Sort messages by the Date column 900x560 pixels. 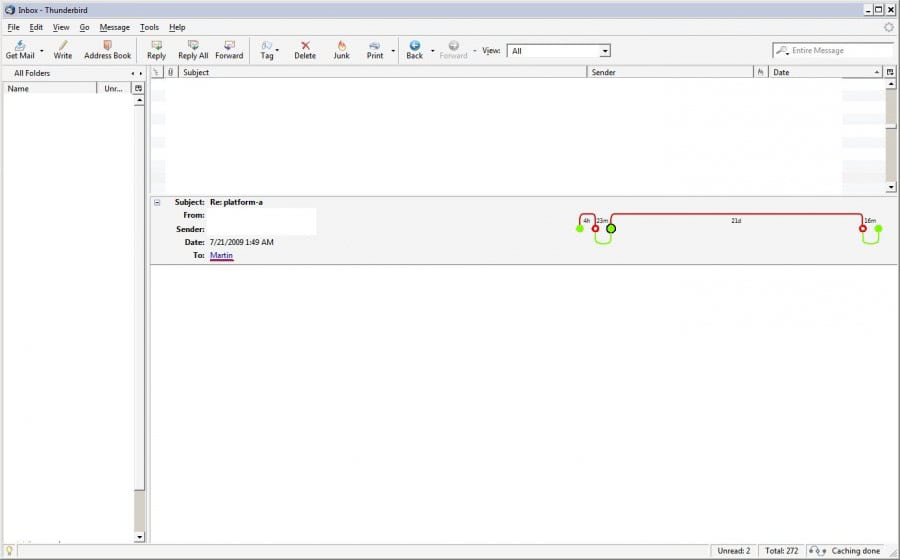820,72
